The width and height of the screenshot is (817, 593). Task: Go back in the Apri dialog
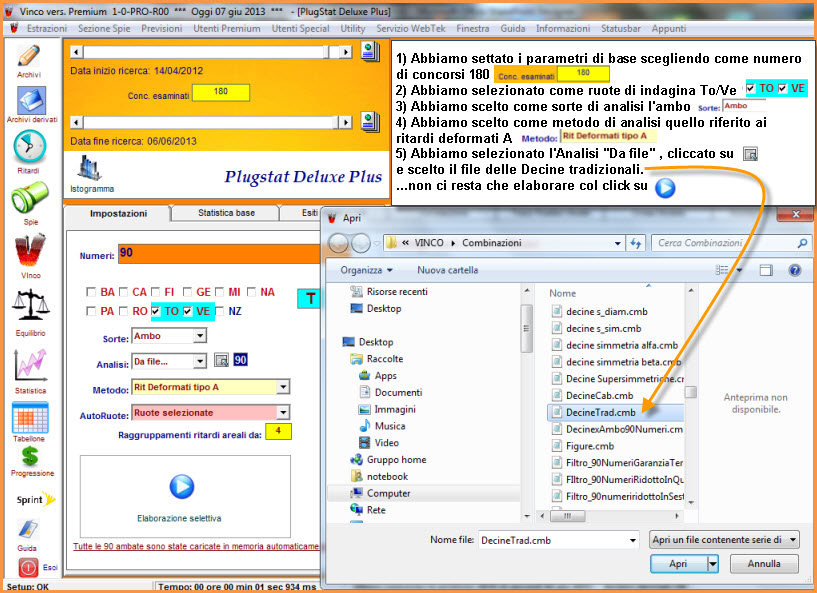tap(338, 243)
